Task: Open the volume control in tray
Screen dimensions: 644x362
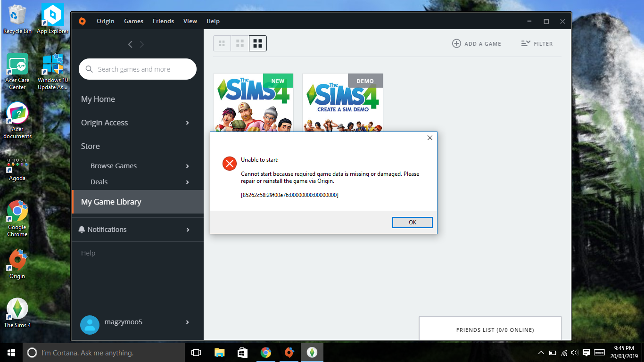Action: click(x=575, y=353)
